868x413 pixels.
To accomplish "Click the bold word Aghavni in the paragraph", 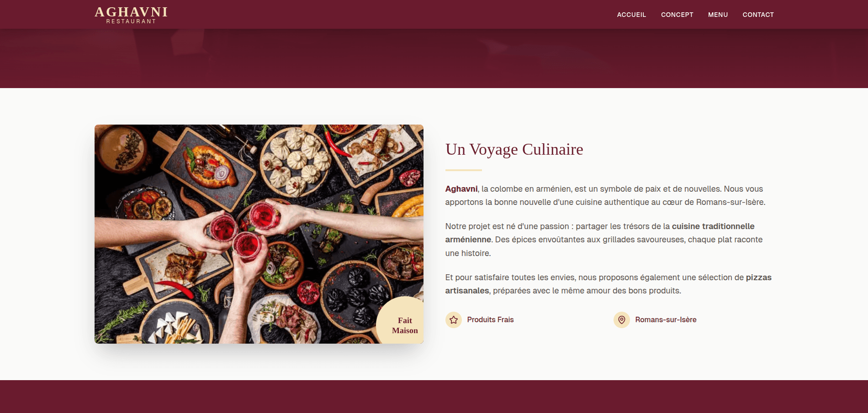I will coord(461,189).
